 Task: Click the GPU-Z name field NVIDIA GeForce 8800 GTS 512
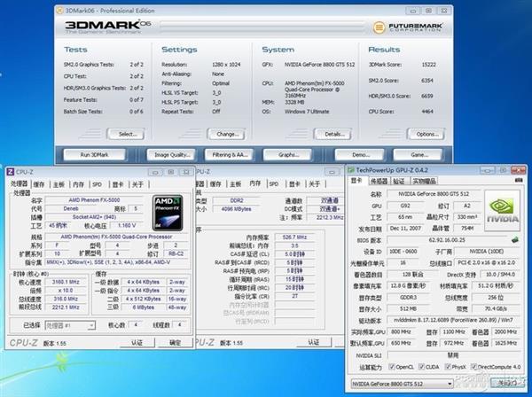click(434, 194)
